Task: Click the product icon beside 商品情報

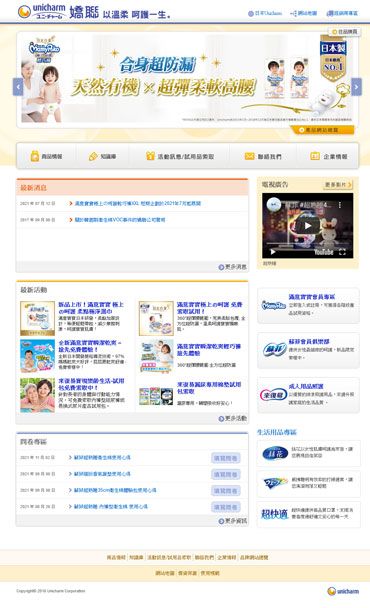Action: tap(35, 156)
